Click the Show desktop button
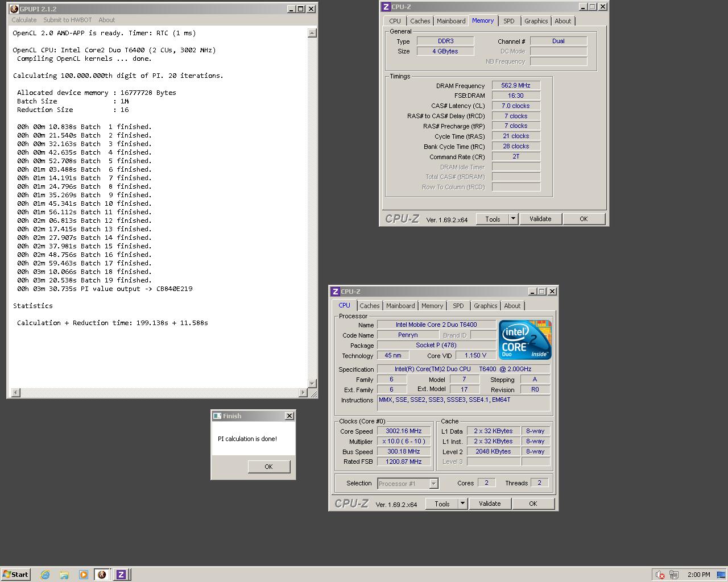 point(721,575)
